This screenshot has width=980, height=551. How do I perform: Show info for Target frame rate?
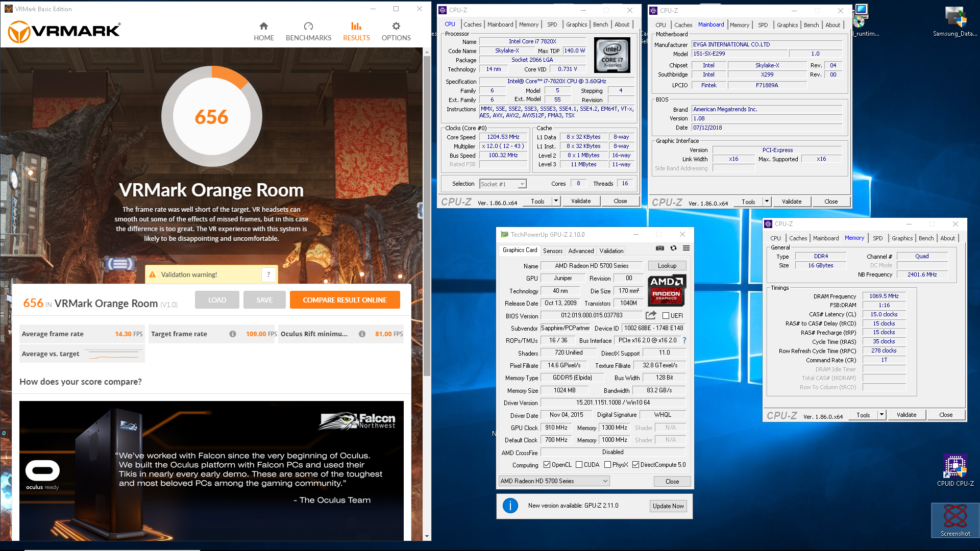coord(233,334)
